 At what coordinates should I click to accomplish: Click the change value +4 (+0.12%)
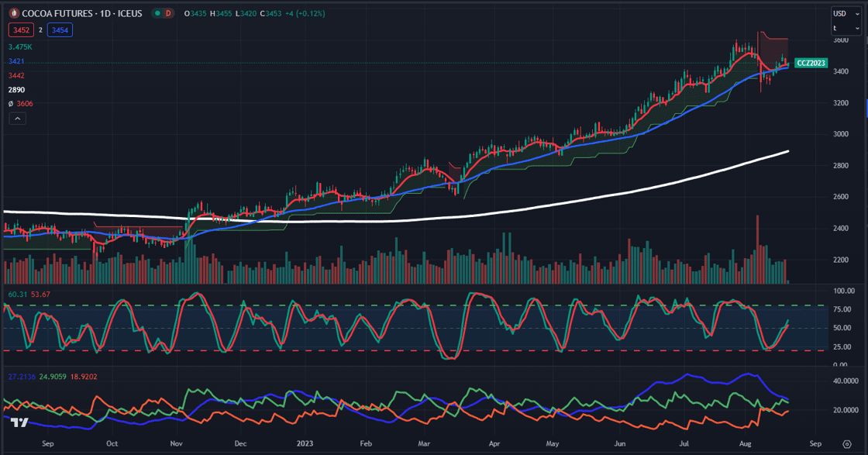pyautogui.click(x=305, y=13)
